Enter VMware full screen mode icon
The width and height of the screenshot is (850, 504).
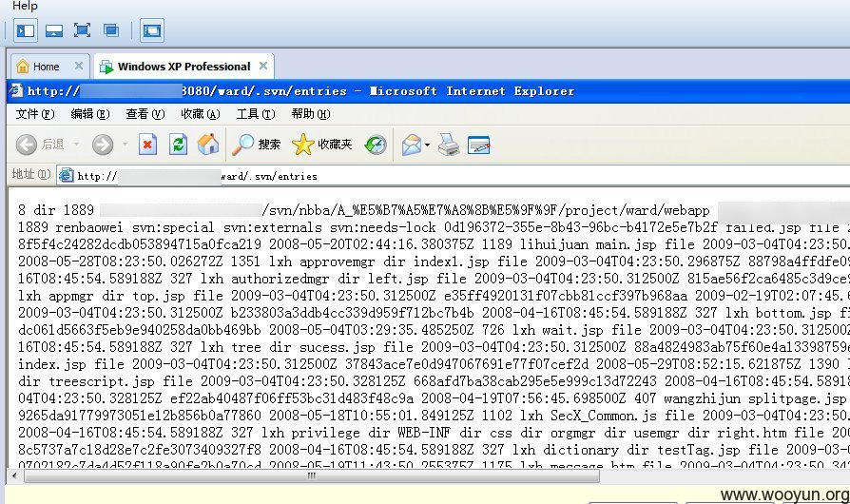pos(82,30)
